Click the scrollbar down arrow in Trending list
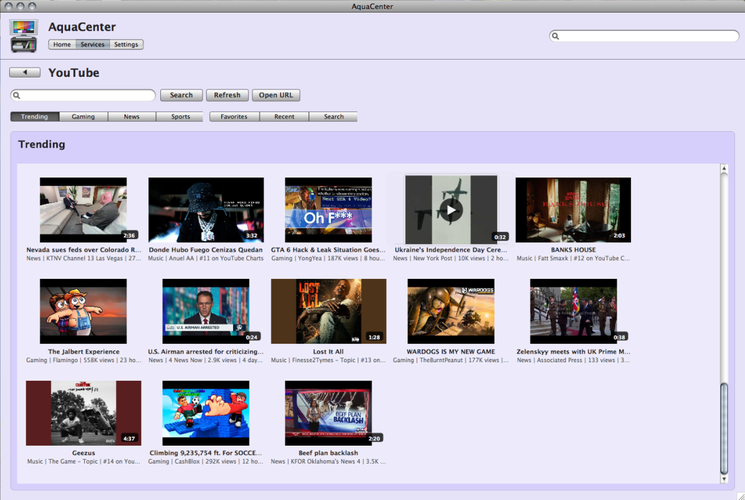This screenshot has height=500, width=745. pos(724,479)
